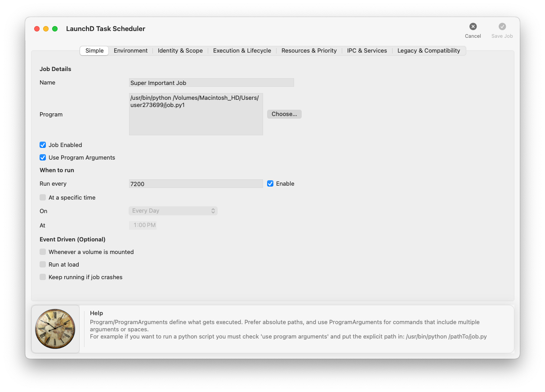
Task: Open the Every Day dropdown
Action: 173,210
